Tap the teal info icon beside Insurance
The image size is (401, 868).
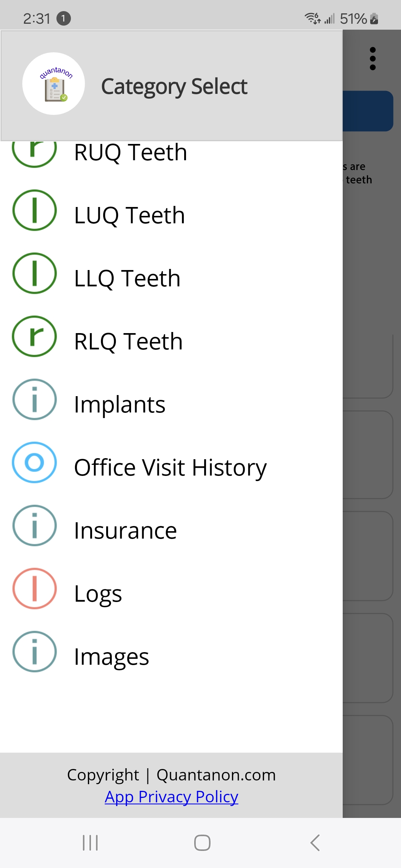pos(35,526)
